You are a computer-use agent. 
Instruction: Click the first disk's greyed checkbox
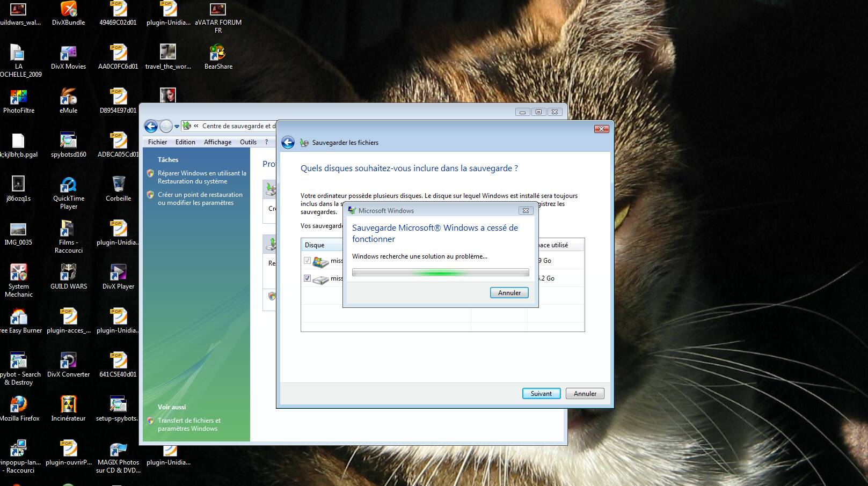point(307,261)
